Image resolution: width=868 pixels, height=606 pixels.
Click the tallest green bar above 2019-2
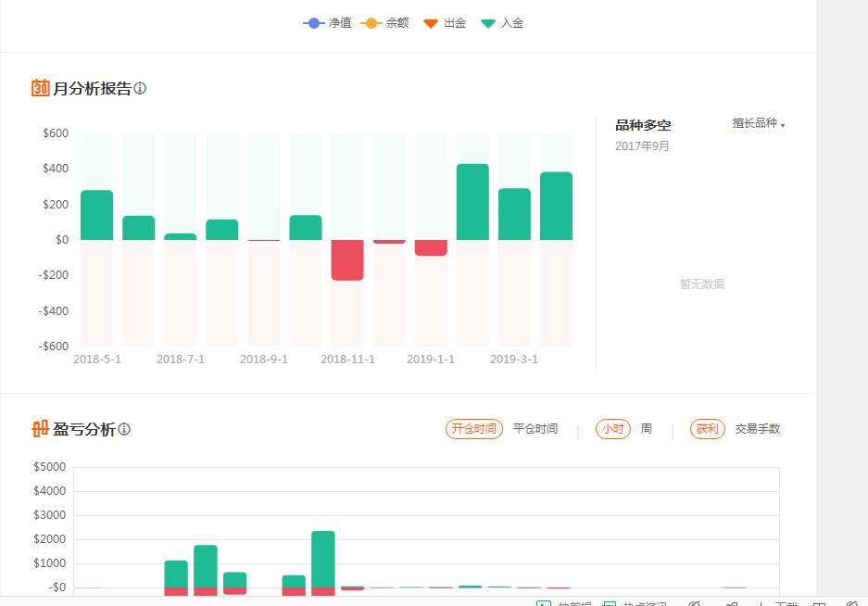pos(472,202)
